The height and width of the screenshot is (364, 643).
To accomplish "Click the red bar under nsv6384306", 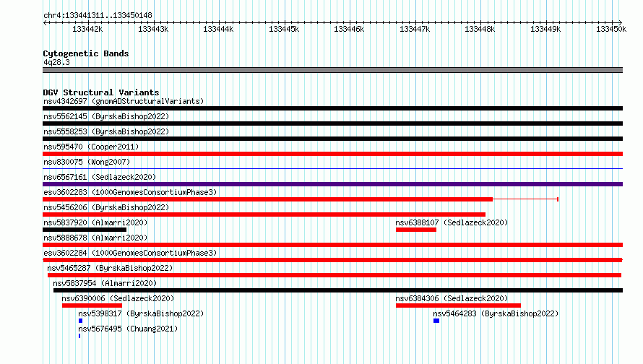I will 458,305.
